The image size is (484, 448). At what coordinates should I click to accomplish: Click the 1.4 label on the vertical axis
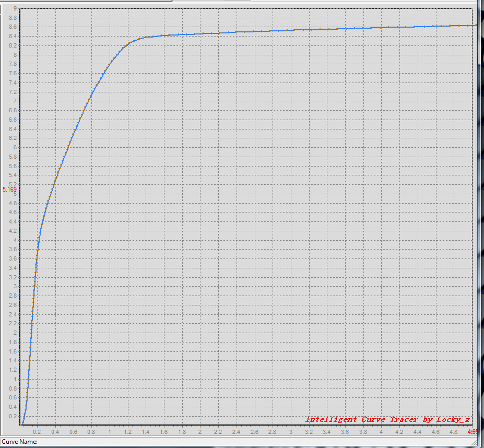(x=13, y=360)
